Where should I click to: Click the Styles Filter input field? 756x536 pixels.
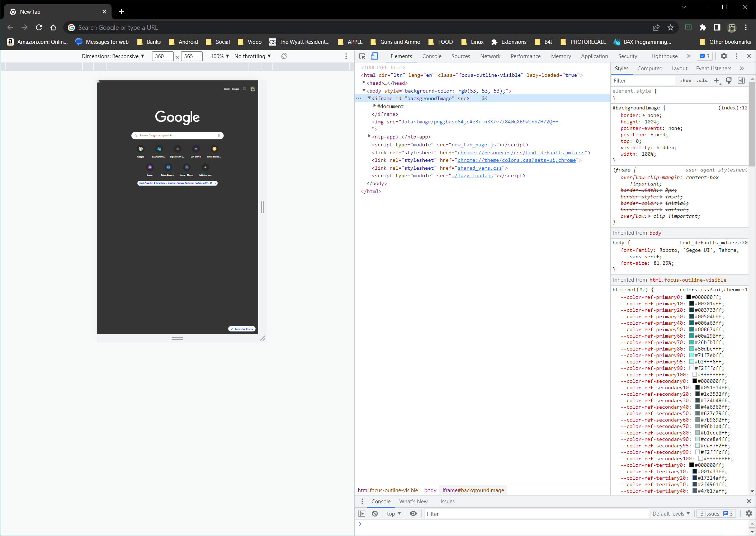(x=643, y=81)
